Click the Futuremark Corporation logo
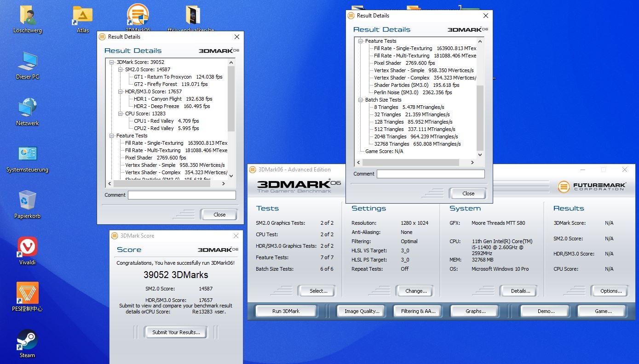 592,187
